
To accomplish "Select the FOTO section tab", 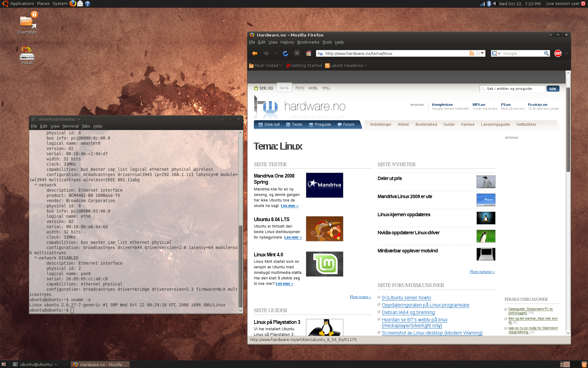I will tap(300, 88).
